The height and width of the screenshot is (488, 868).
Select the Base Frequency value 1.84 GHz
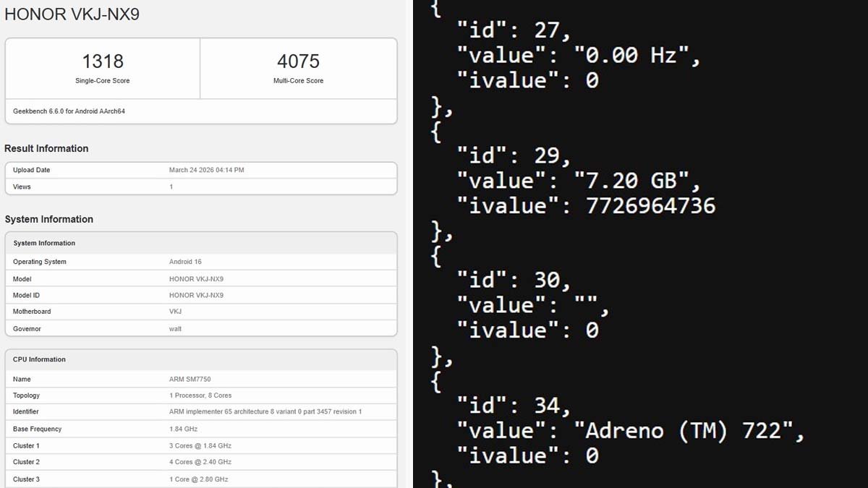tap(184, 429)
